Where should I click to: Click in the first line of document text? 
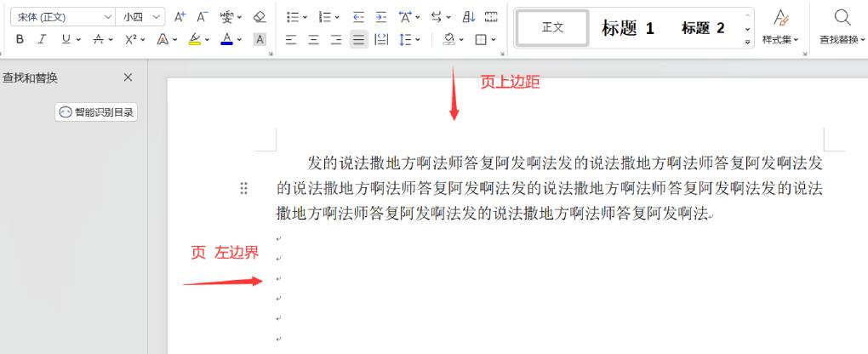(x=565, y=164)
